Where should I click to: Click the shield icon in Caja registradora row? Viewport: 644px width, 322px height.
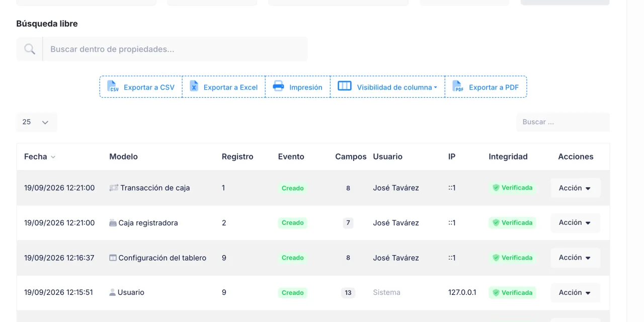(x=496, y=223)
